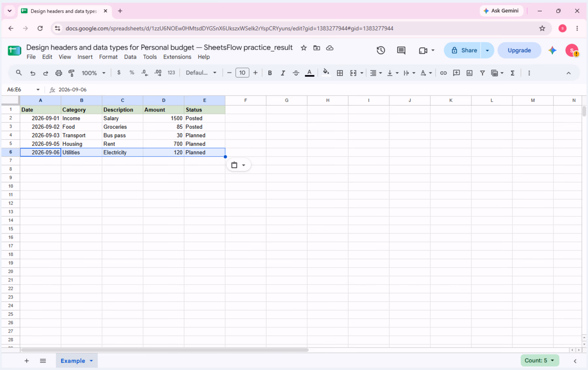
Task: Insert a comment from toolbar
Action: pyautogui.click(x=456, y=73)
